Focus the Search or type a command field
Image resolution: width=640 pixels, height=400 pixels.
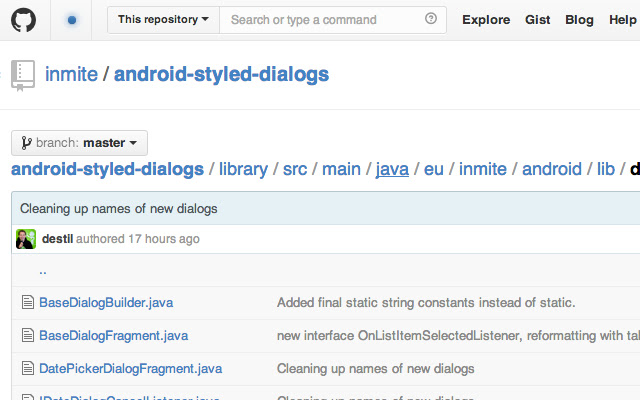pyautogui.click(x=333, y=20)
